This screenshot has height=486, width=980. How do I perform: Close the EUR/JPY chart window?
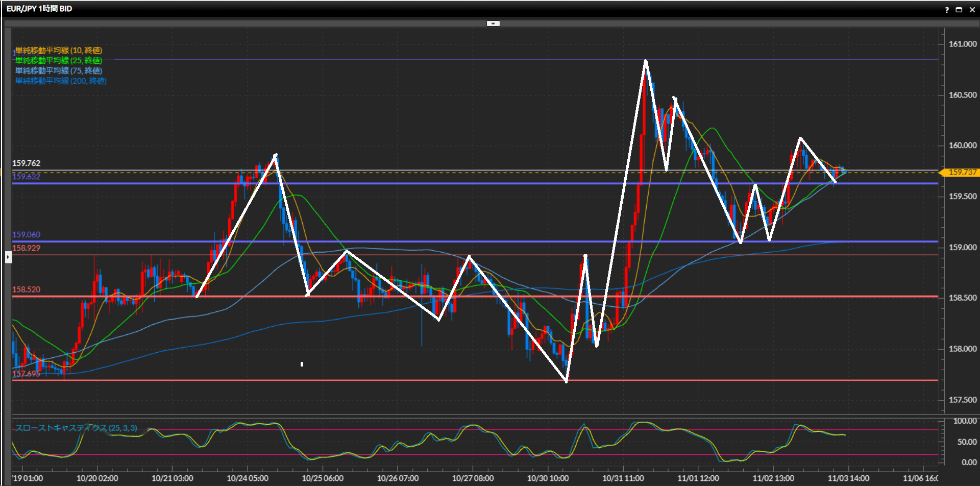pyautogui.click(x=972, y=10)
